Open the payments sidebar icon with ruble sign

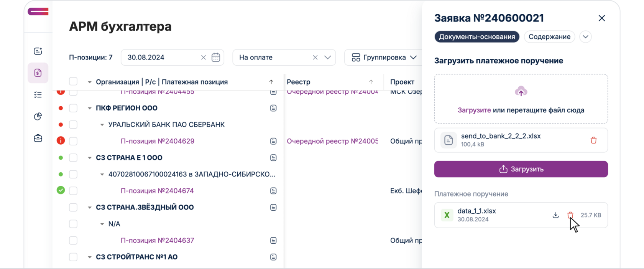(38, 73)
